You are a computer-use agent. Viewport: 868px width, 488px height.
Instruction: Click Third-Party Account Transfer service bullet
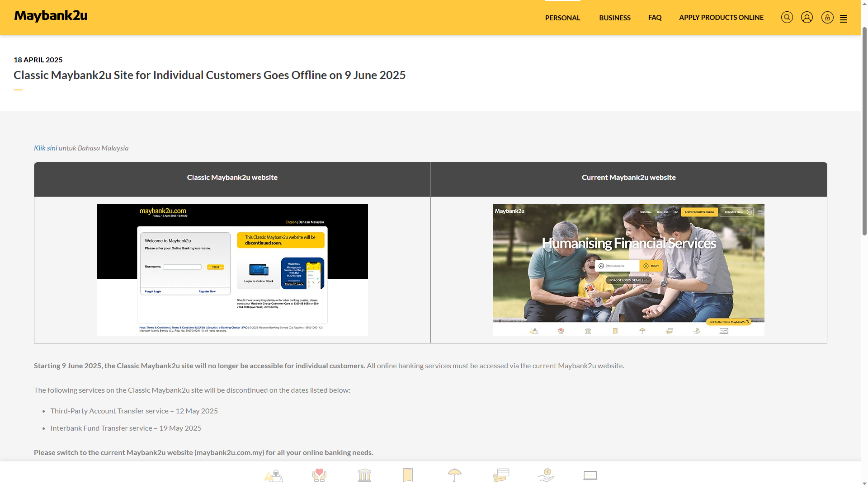134,411
